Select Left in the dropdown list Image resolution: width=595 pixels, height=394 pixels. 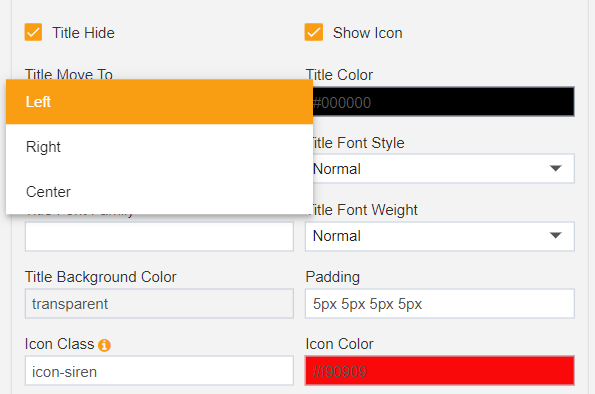(x=159, y=102)
